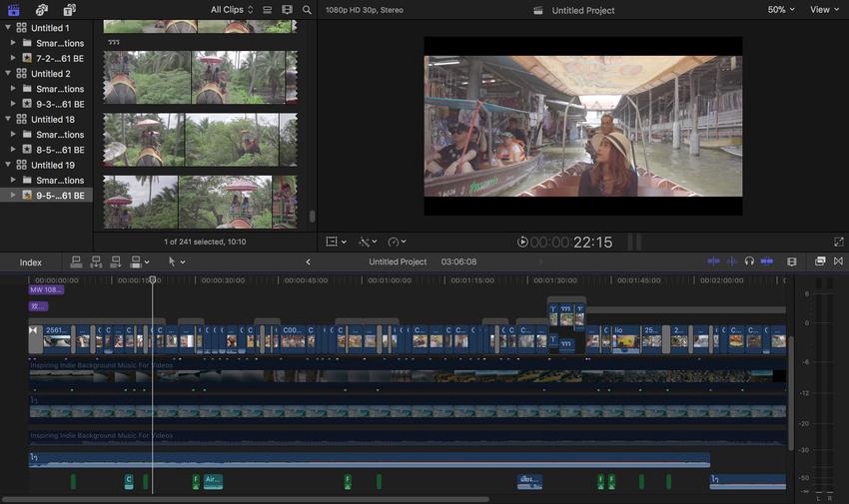Expand the 7-2-...61 BE event
Screen dimensions: 849x504
pos(13,57)
